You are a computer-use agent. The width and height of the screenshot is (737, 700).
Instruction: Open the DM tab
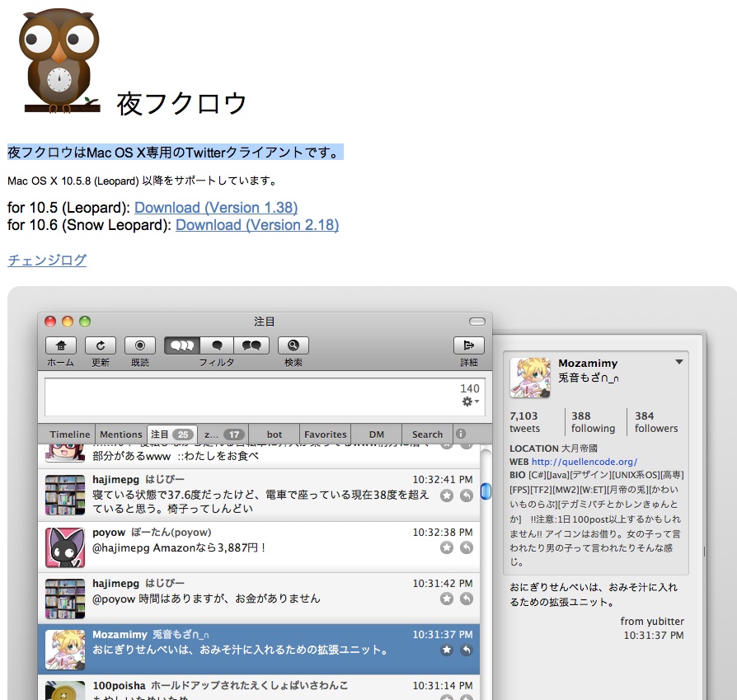pyautogui.click(x=377, y=435)
